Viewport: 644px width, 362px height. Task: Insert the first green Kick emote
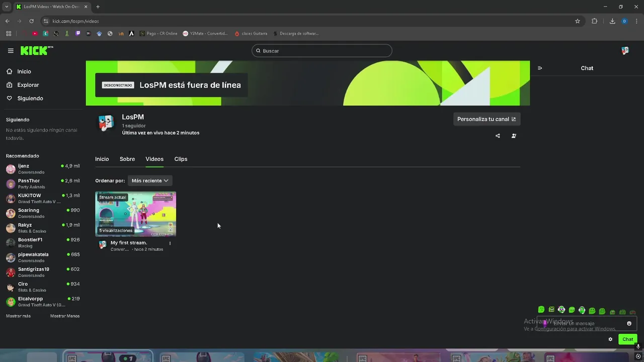click(541, 310)
